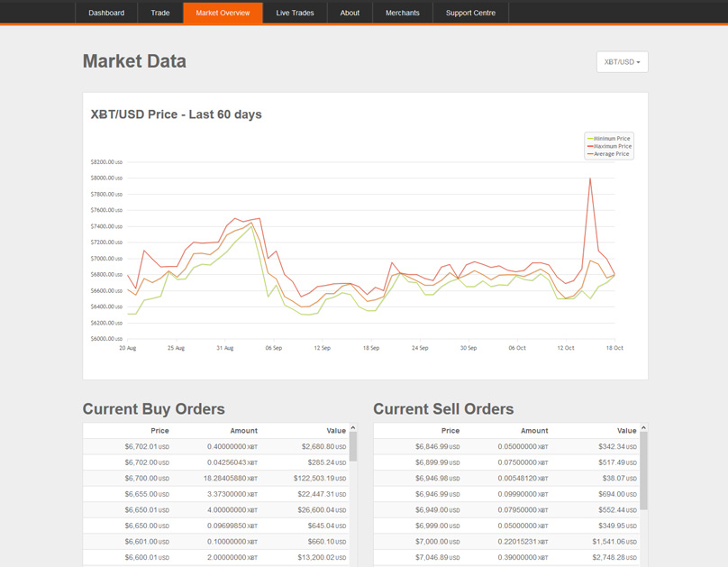Click the Current Buy Orders heading
The image size is (728, 567).
154,408
